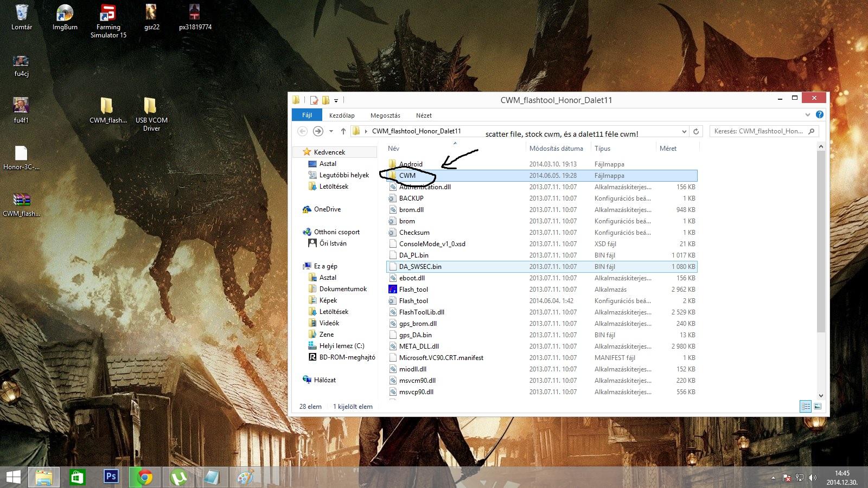Select the Honor-3C-... desktop file
The width and height of the screenshot is (868, 488).
pyautogui.click(x=21, y=158)
